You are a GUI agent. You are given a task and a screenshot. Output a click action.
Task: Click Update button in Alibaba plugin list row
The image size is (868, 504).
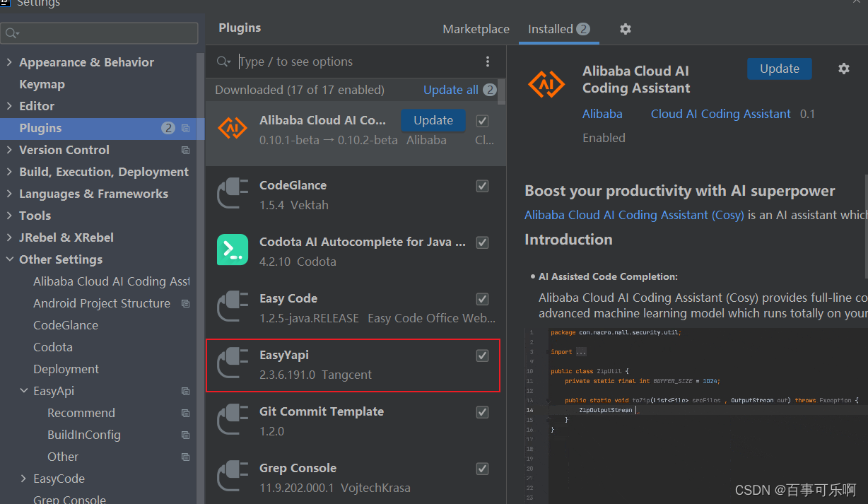point(433,120)
